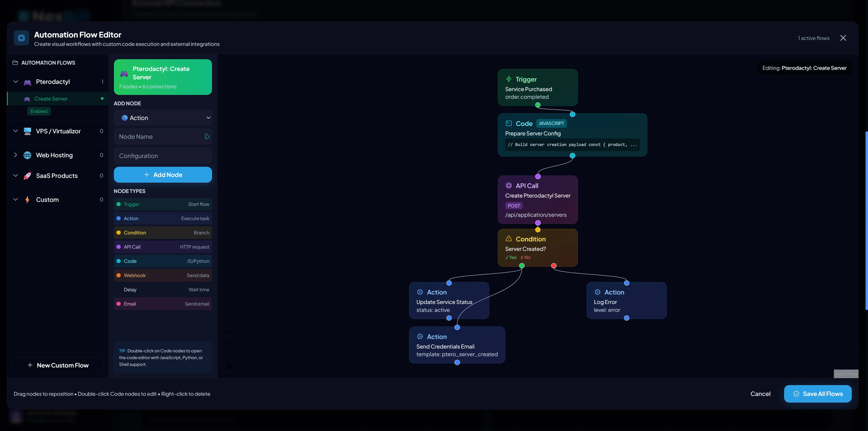The width and height of the screenshot is (868, 431).
Task: Collapse the Pterodactyl category in the sidebar
Action: coord(15,82)
